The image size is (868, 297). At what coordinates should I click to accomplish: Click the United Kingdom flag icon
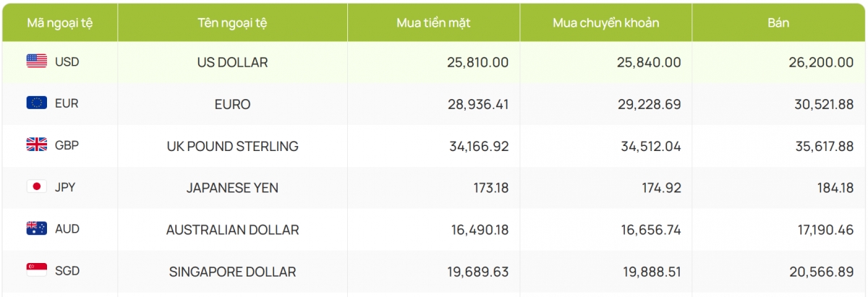[37, 145]
